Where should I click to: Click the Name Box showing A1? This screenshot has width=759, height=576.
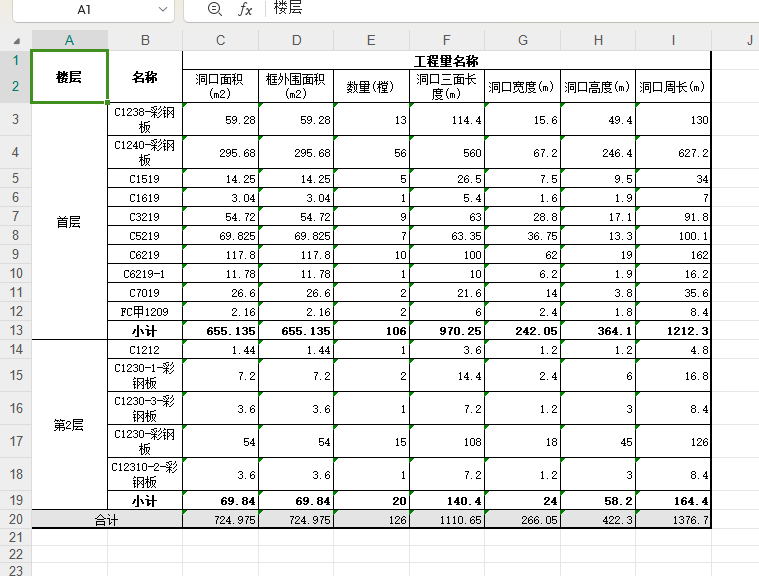pyautogui.click(x=84, y=10)
